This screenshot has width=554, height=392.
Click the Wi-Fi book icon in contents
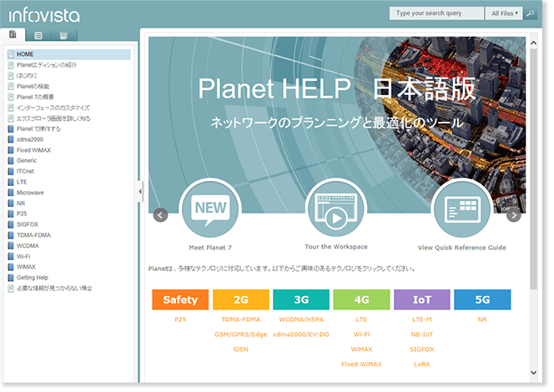click(x=11, y=256)
